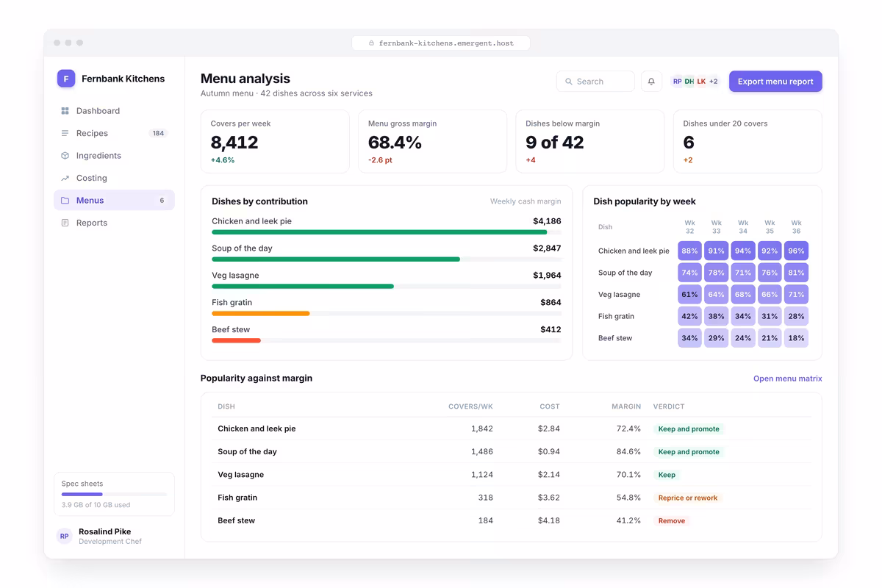Click the Menus count badge 6
The width and height of the screenshot is (882, 588).
[162, 201]
